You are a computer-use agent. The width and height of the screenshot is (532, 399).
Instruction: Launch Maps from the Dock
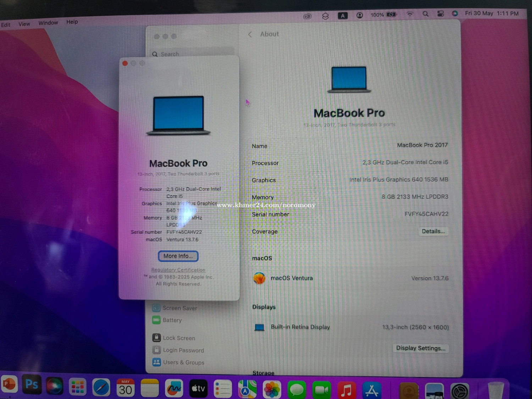[x=247, y=389]
